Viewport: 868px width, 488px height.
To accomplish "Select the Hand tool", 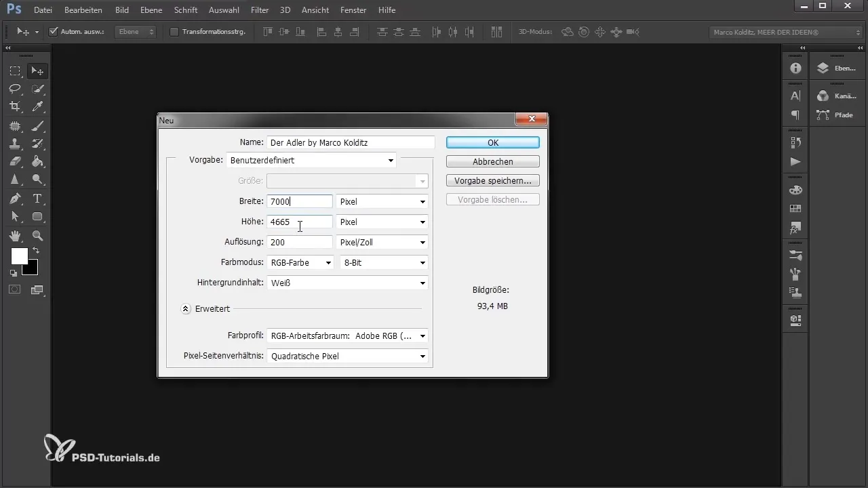I will click(15, 236).
